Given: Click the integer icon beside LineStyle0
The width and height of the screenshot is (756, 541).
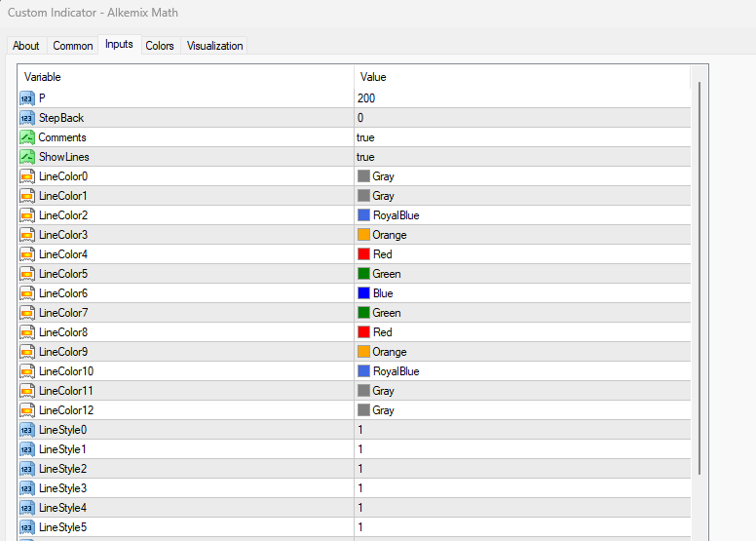Looking at the screenshot, I should point(27,430).
